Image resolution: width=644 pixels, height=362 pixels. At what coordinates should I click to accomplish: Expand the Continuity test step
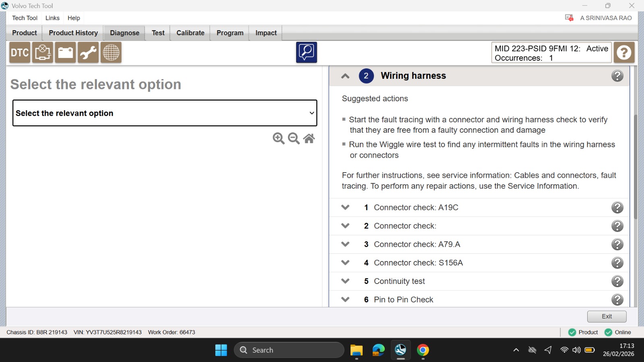(345, 281)
